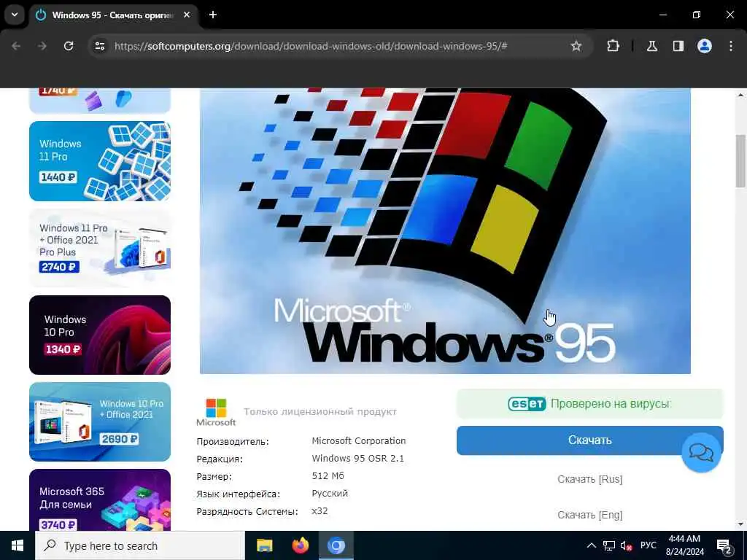Close the Windows 95 tab

coord(187,15)
